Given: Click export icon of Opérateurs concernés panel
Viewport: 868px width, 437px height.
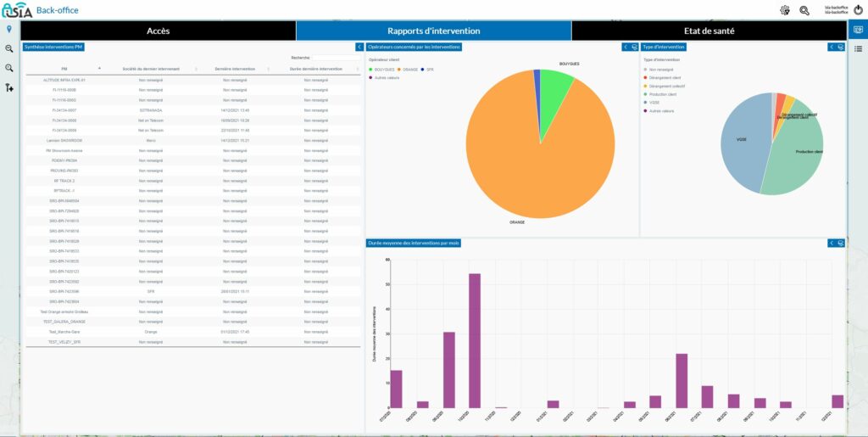Looking at the screenshot, I should 634,47.
